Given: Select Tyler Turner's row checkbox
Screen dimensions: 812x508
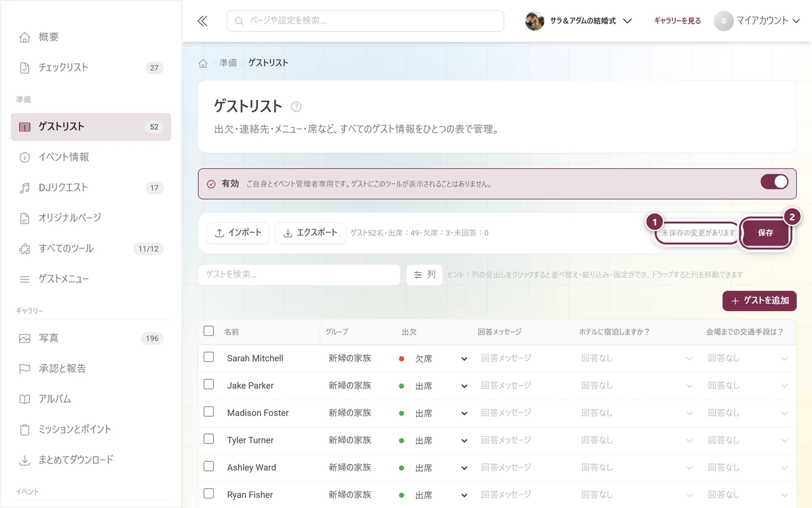Looking at the screenshot, I should pos(209,439).
